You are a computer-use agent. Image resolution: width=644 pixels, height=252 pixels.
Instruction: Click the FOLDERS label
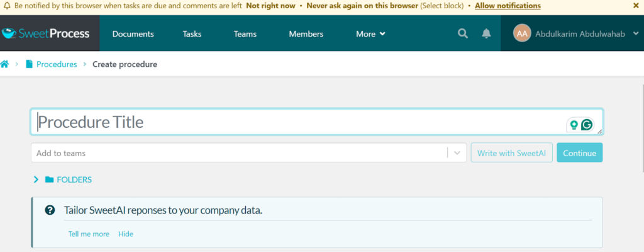tap(74, 180)
